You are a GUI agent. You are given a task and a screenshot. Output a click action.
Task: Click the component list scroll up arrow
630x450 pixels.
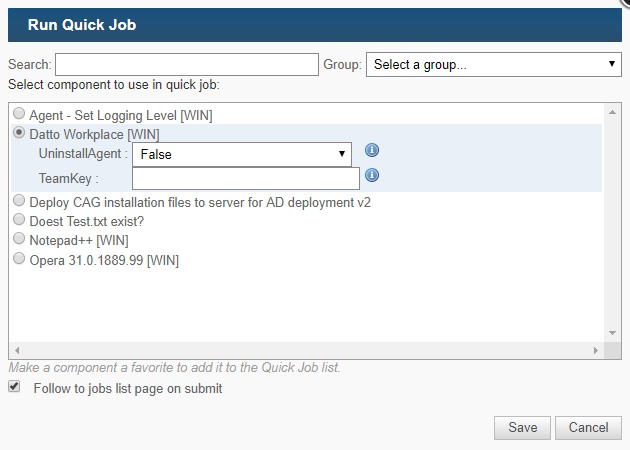tap(612, 112)
